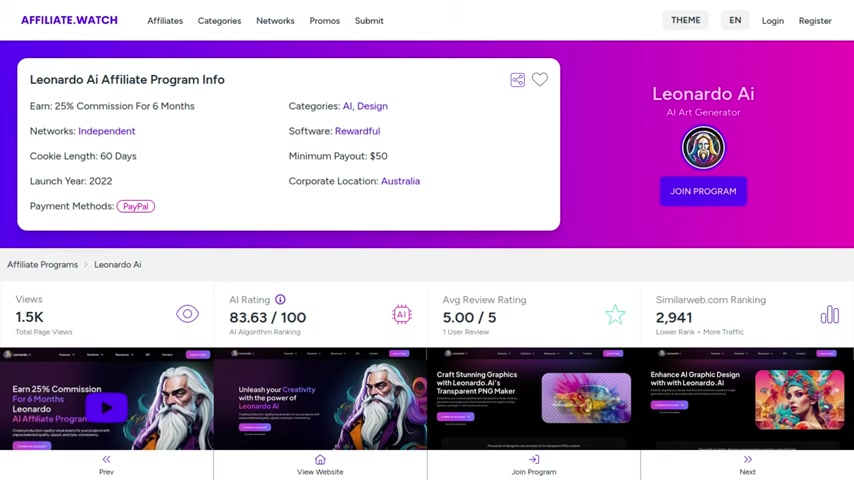The image size is (854, 480).
Task: Click the bar chart ranking icon
Action: point(829,314)
